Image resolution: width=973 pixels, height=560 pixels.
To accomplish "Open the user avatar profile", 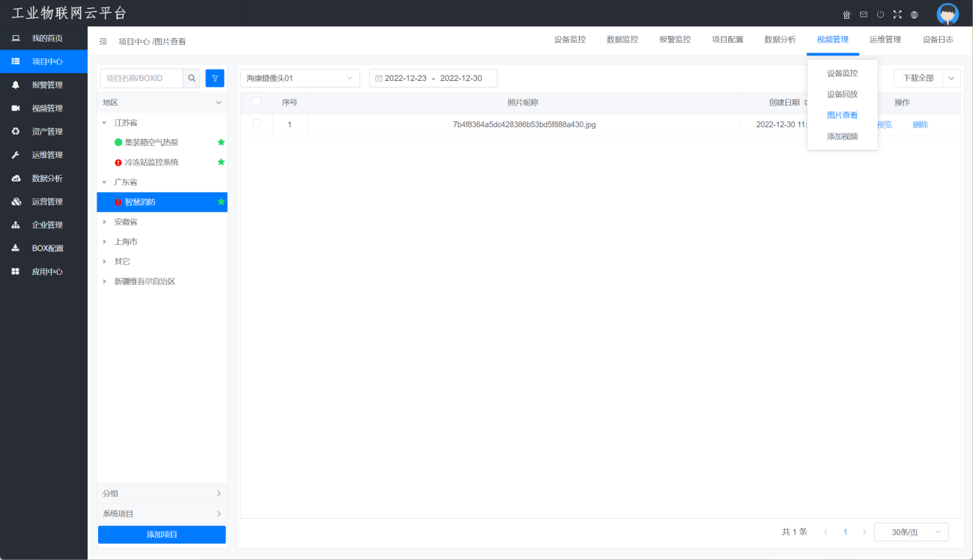I will pos(948,14).
